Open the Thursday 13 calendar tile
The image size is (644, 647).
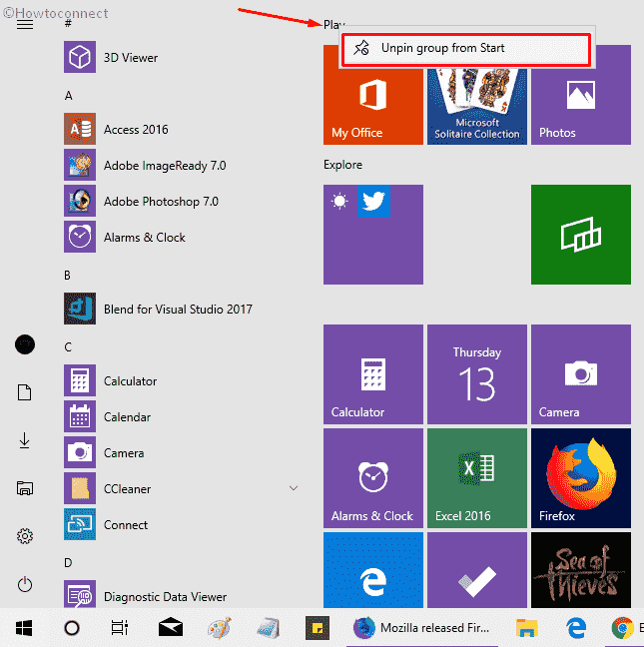point(477,374)
